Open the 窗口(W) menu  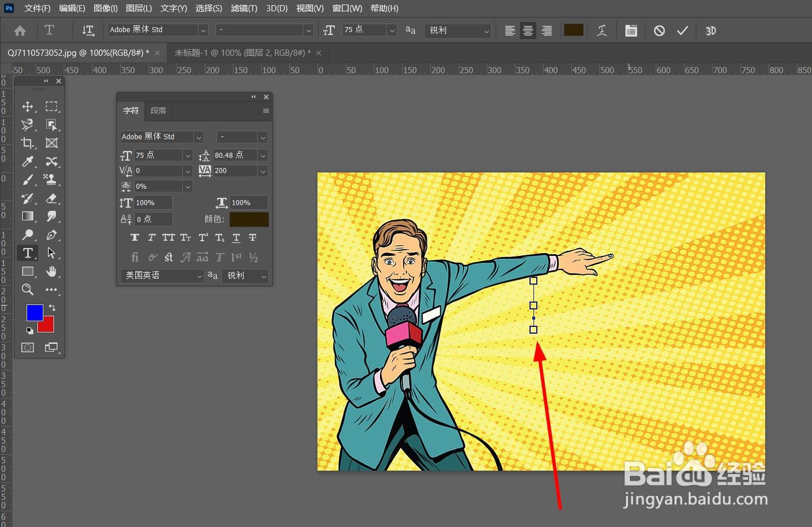[347, 8]
